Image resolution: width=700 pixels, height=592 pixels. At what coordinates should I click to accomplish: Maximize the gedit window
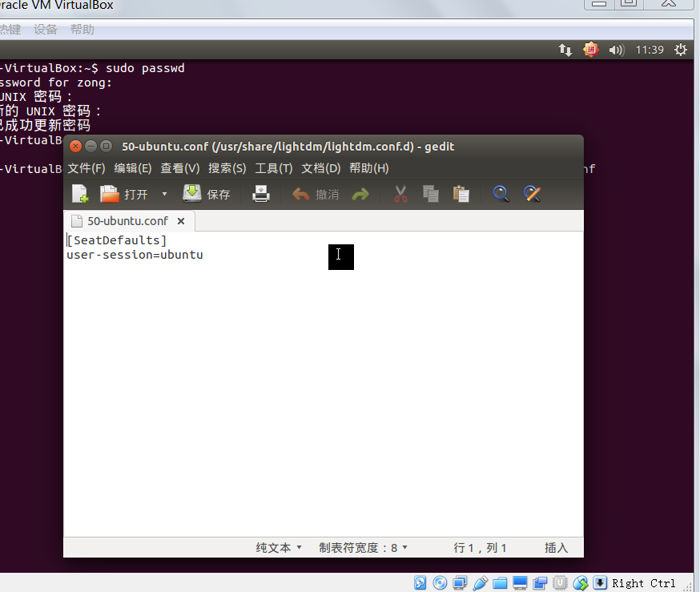point(106,146)
